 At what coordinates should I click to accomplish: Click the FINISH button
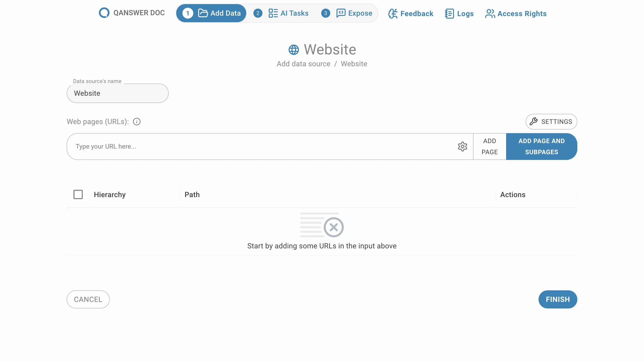tap(558, 299)
